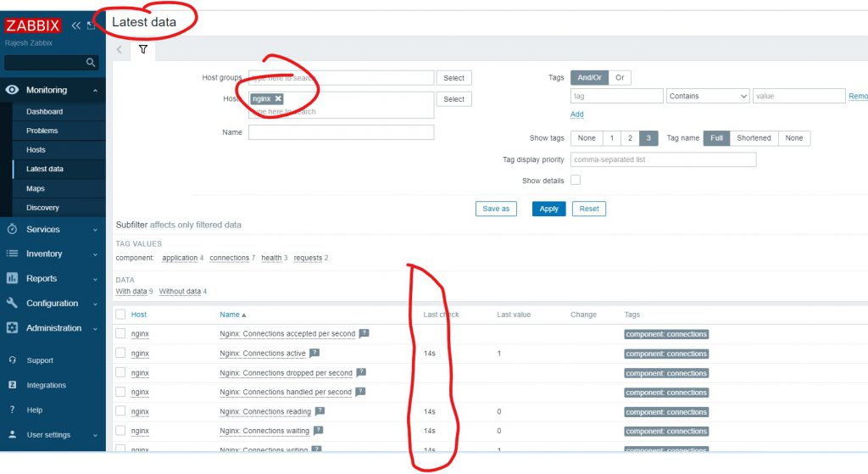Screen dimensions: 868x474
Task: Check the Nginx Connections active row checkbox
Action: (x=120, y=354)
